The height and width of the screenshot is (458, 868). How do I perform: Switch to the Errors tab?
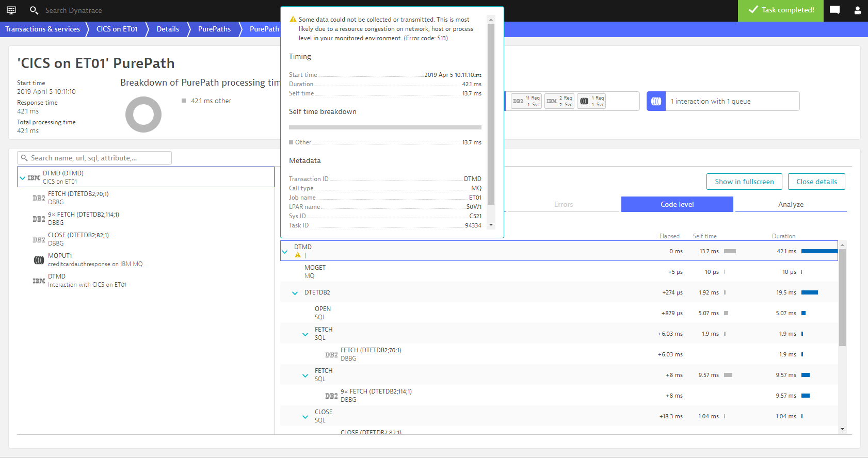tap(564, 204)
